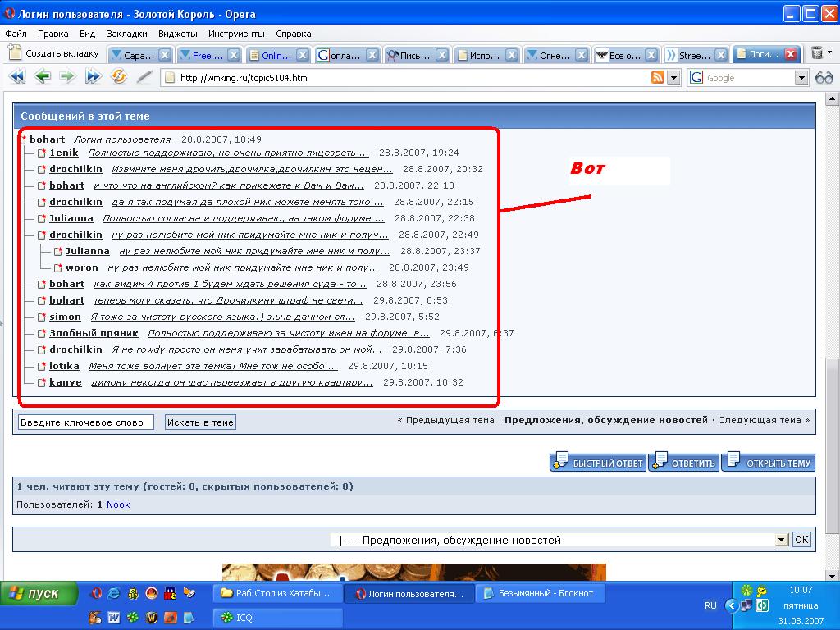Click the Rewind navigation button
Viewport: 840px width, 630px height.
coord(16,77)
